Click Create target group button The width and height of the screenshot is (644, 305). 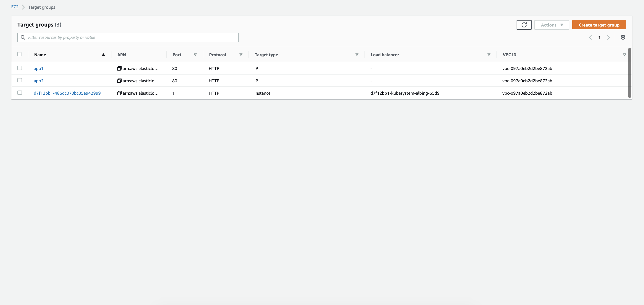pyautogui.click(x=599, y=25)
